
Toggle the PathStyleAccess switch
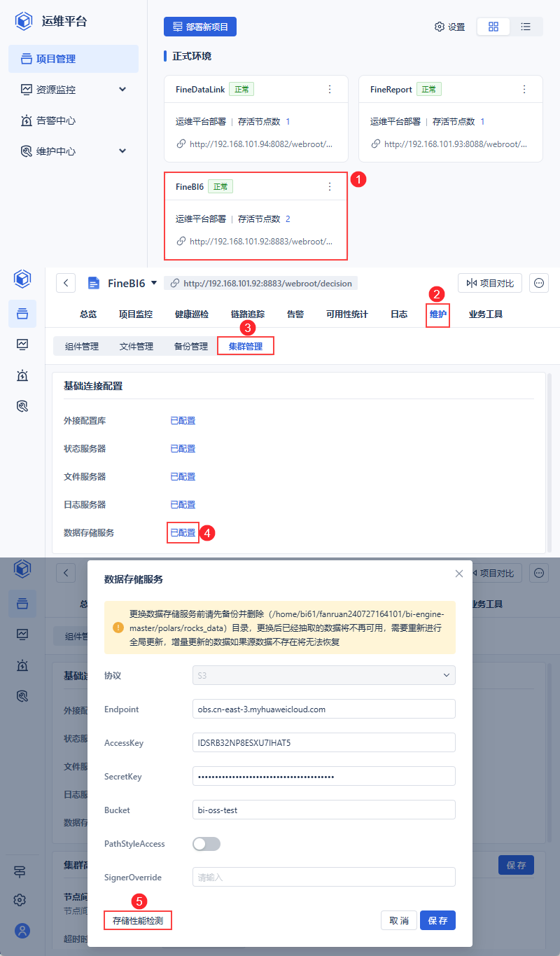point(206,844)
